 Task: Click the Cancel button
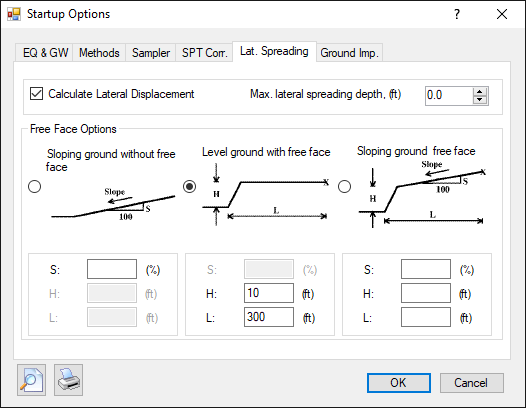point(472,383)
